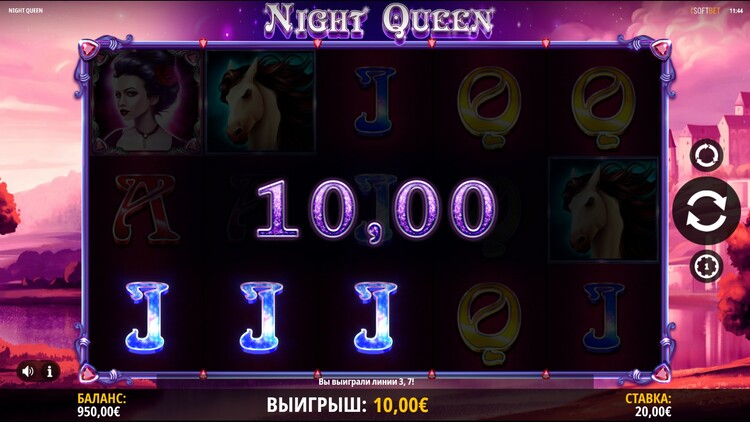
Task: Click the yellow Q in top right
Action: 603,108
